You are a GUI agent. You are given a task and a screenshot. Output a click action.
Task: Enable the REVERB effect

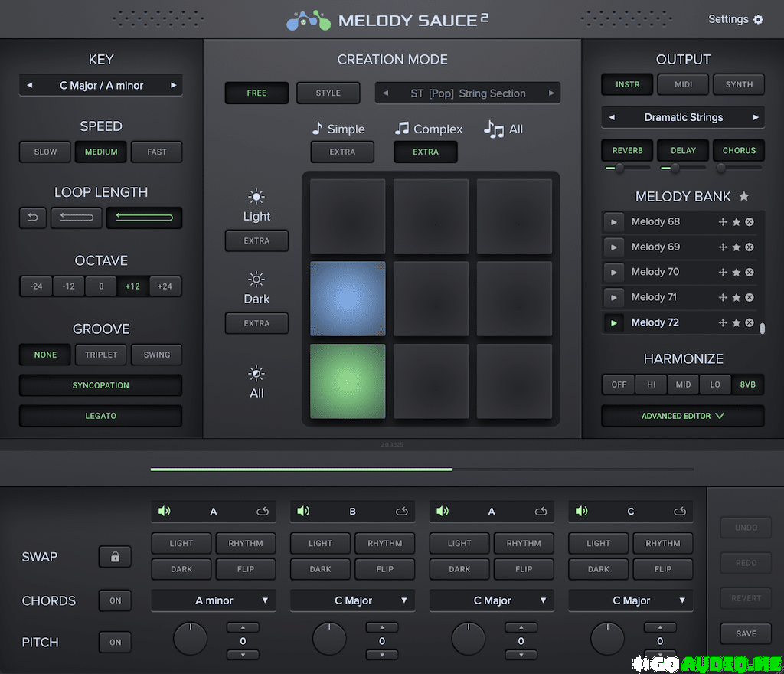point(627,151)
